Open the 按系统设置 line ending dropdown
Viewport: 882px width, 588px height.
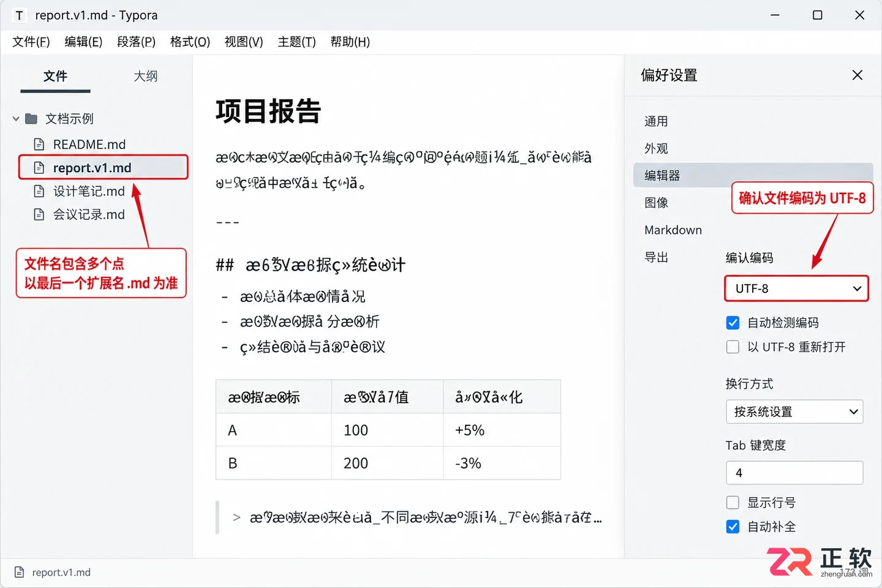pyautogui.click(x=794, y=412)
